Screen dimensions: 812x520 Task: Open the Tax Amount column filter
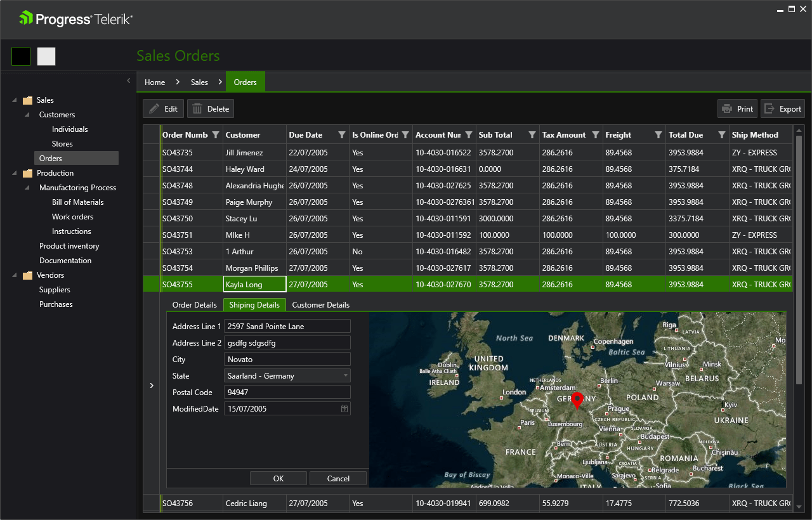[x=595, y=135]
